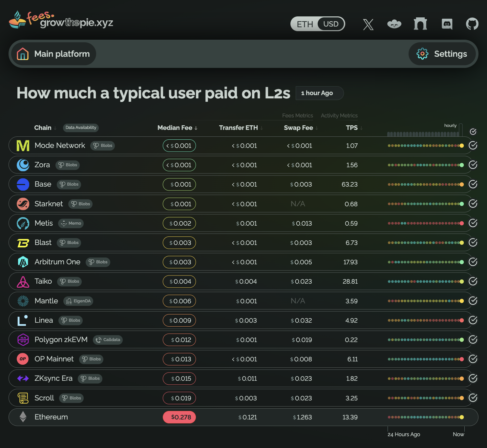Click the Polygon zkEVM chain logo

[23, 340]
